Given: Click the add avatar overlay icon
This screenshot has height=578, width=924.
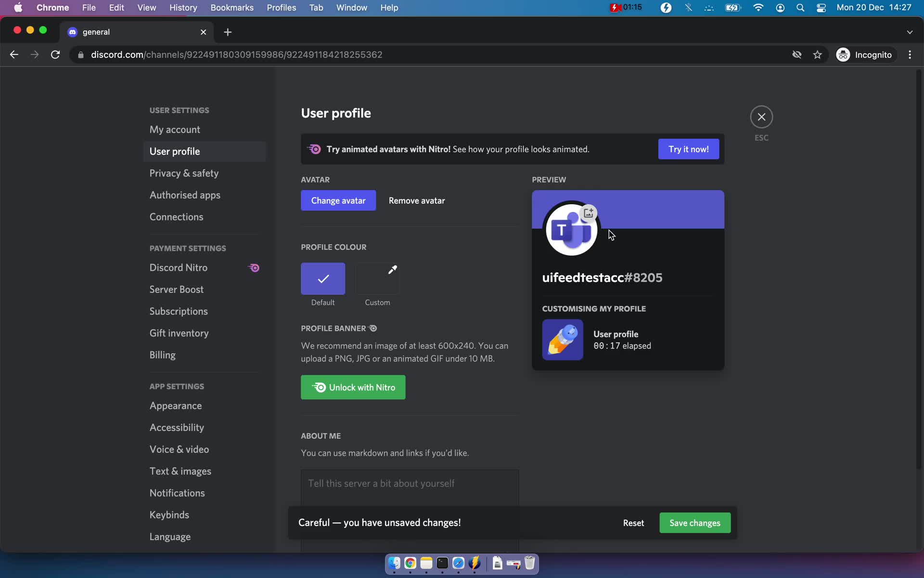Looking at the screenshot, I should point(588,212).
